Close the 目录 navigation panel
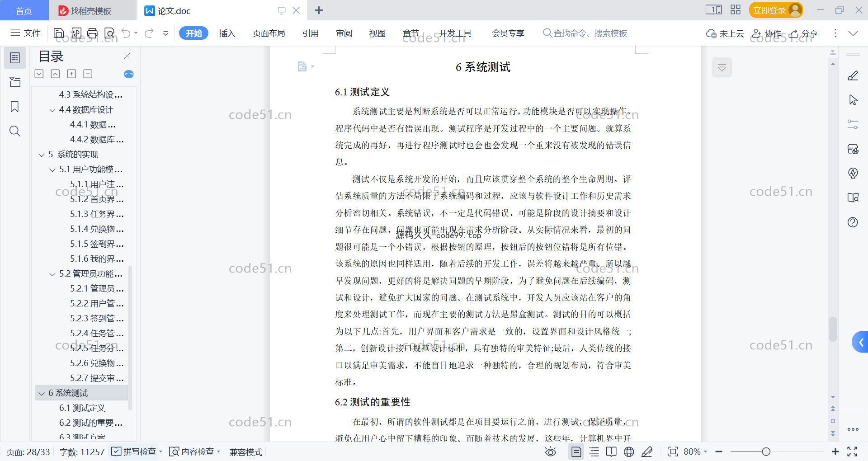This screenshot has width=868, height=461. click(127, 56)
